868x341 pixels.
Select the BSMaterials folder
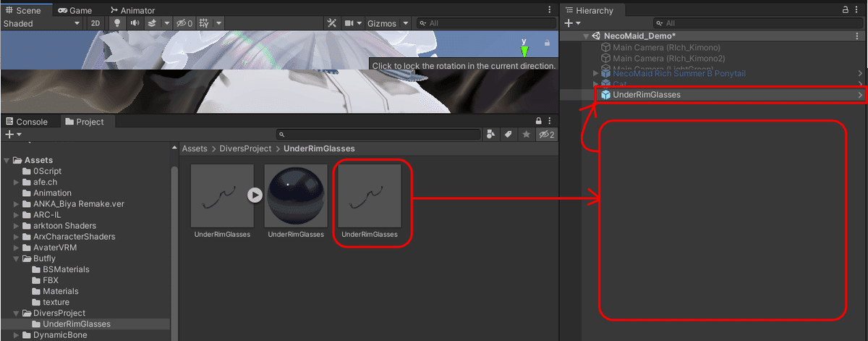point(66,269)
